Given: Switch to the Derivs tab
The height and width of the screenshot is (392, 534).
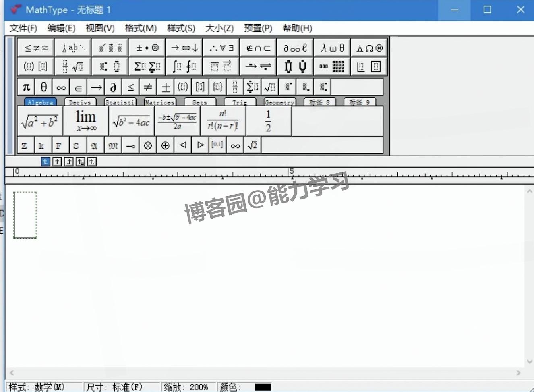Looking at the screenshot, I should tap(80, 102).
